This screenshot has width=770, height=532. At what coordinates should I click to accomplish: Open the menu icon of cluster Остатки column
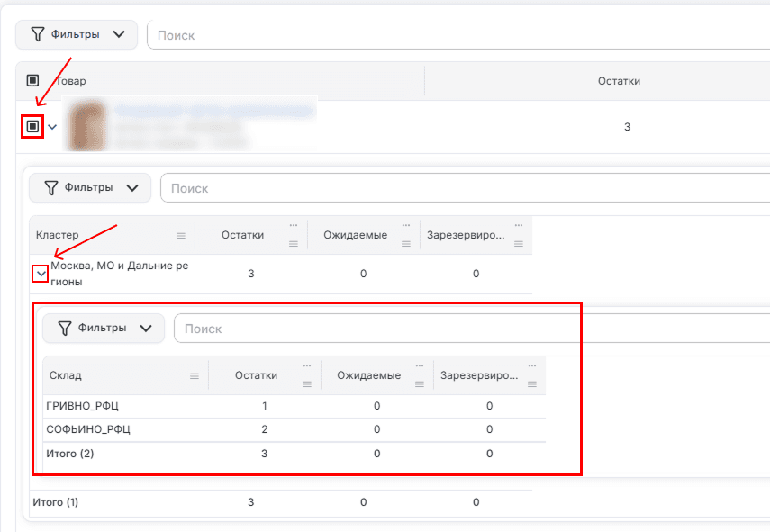point(294,244)
